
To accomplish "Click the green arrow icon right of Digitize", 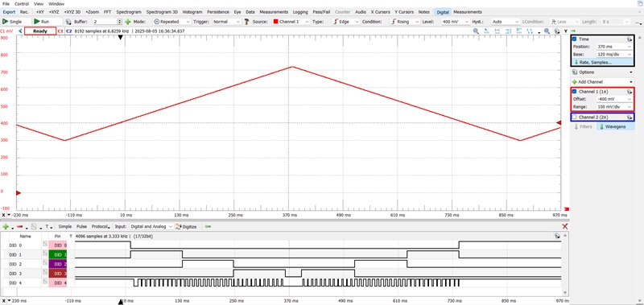I will [208, 227].
